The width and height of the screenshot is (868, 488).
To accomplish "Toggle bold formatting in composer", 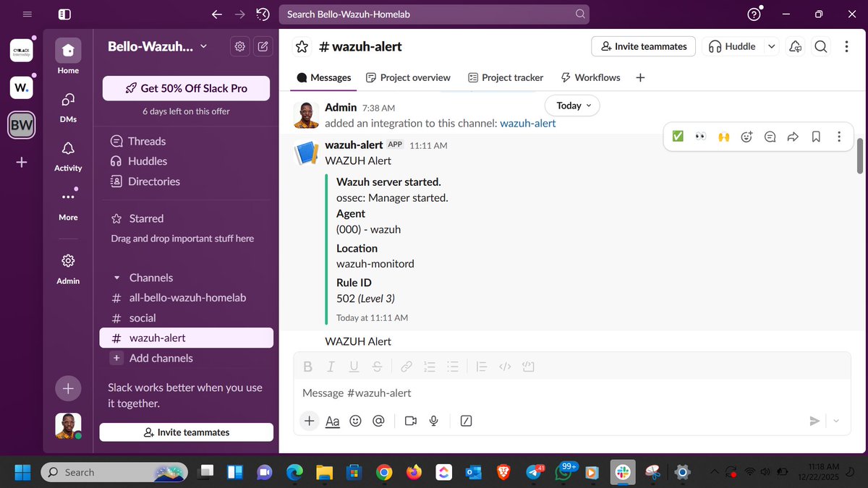I will [307, 367].
